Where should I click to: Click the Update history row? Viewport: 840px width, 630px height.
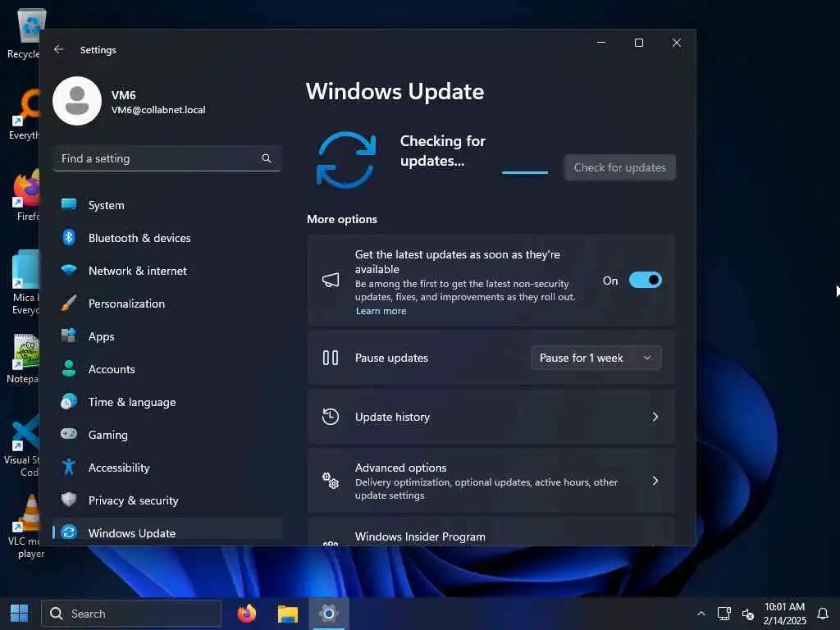tap(491, 416)
